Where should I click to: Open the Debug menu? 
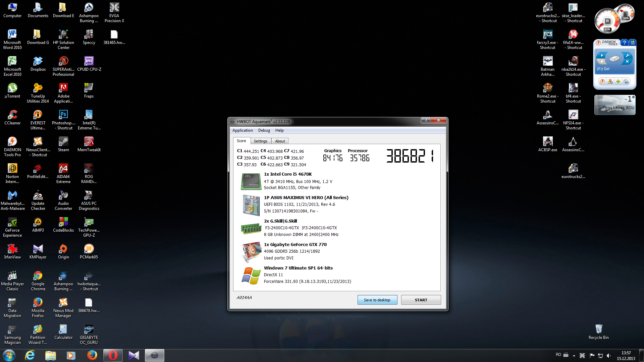click(264, 130)
